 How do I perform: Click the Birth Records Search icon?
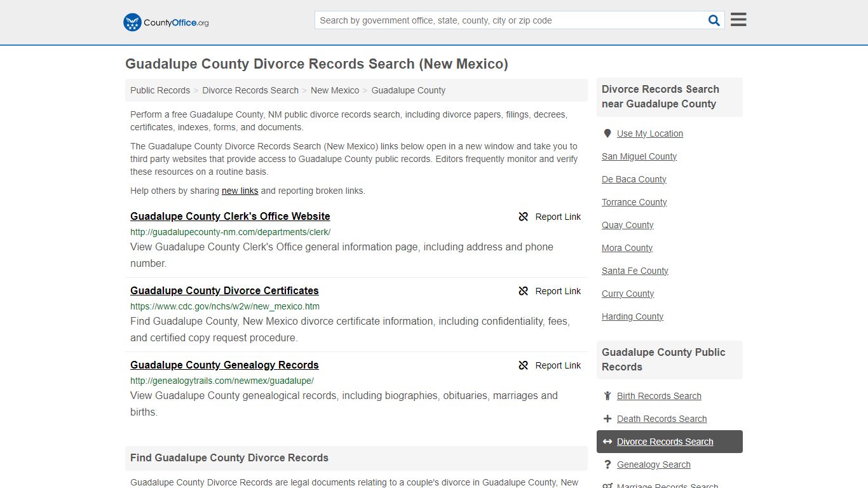tap(607, 396)
